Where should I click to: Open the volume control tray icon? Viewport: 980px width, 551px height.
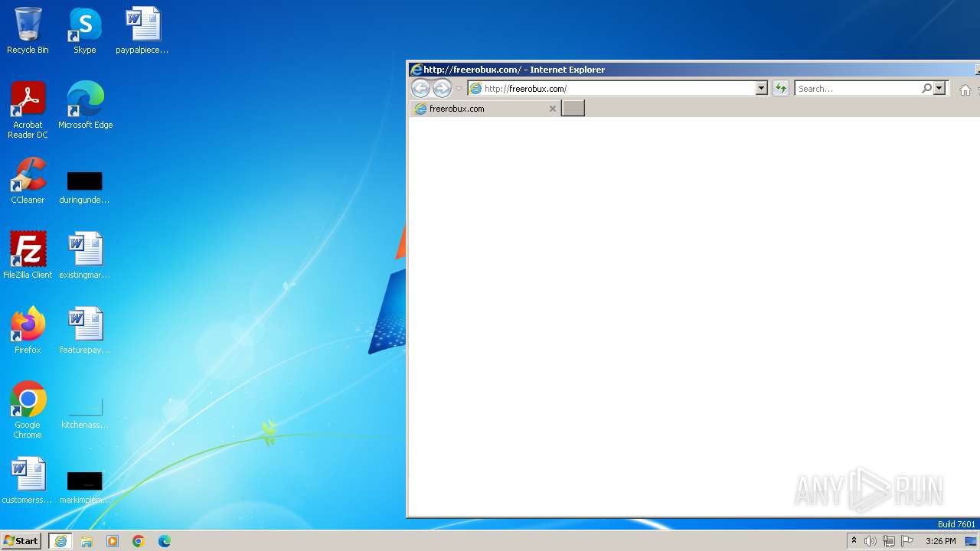[x=871, y=541]
